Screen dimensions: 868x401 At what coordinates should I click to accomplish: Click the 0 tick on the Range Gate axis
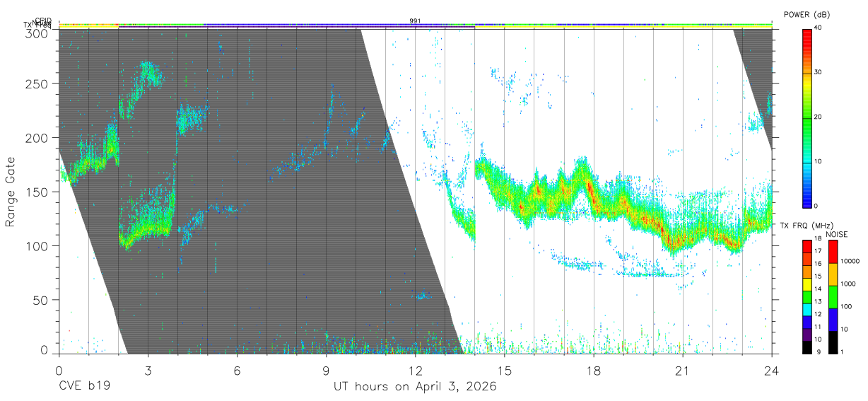[x=44, y=350]
